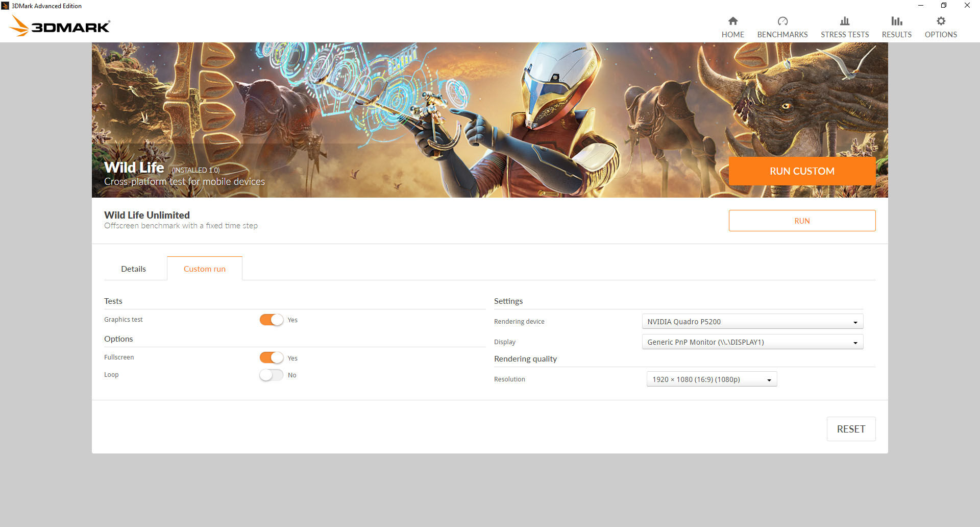The height and width of the screenshot is (527, 980).
Task: Click the 3DMark logo
Action: tap(60, 26)
